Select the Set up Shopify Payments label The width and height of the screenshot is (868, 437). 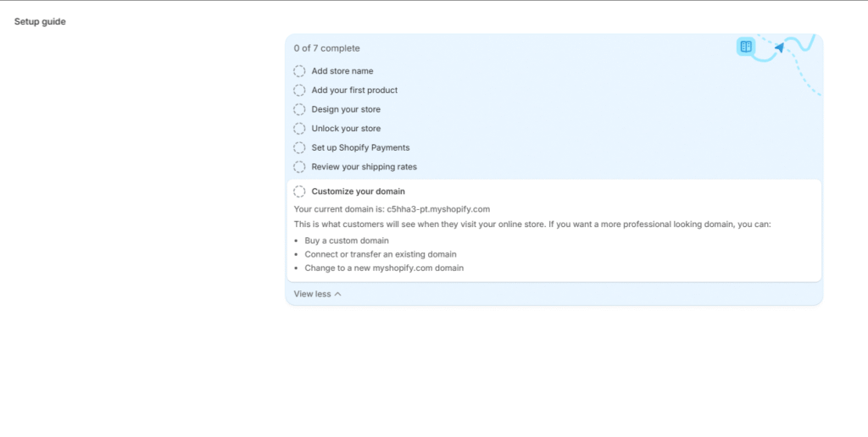(360, 148)
